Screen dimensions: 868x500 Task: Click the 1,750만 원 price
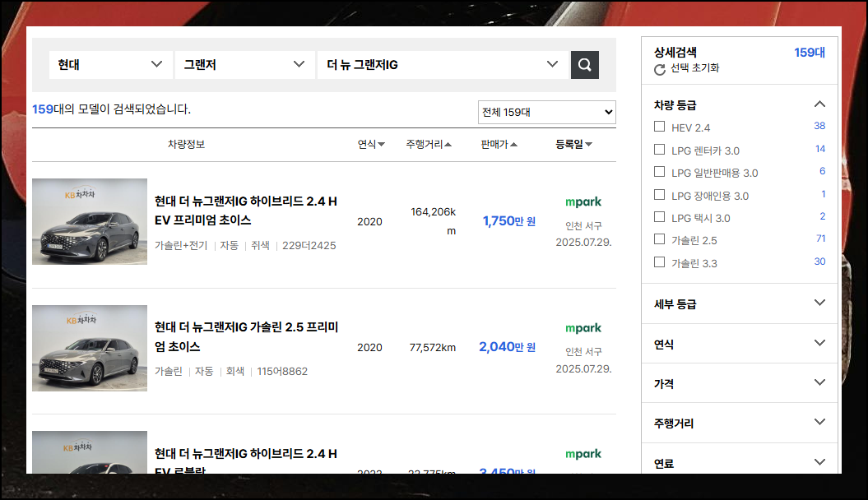[x=508, y=221]
